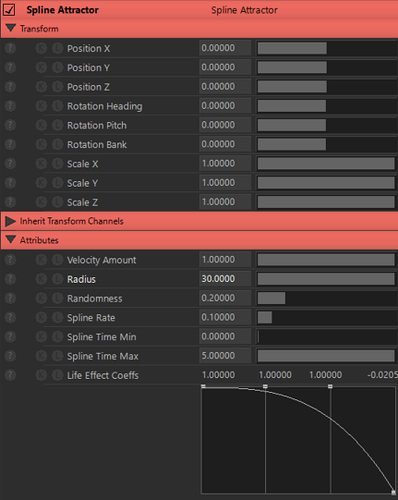The height and width of the screenshot is (500, 398).
Task: Click the Scale Z slider bar
Action: tap(327, 202)
